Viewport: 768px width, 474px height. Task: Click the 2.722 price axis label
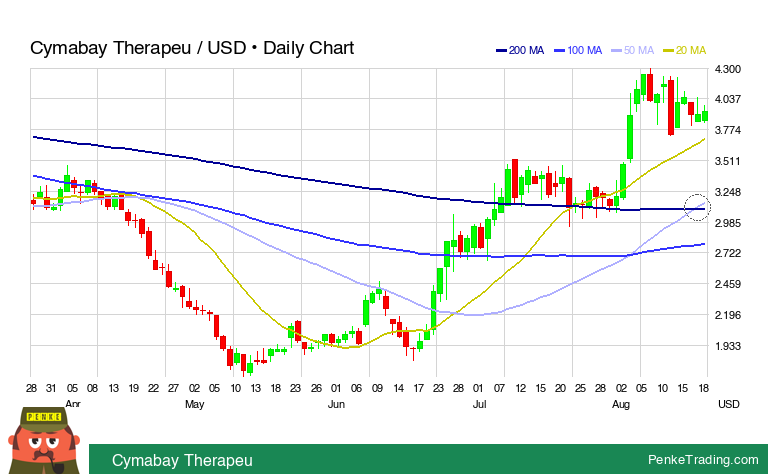click(x=727, y=253)
